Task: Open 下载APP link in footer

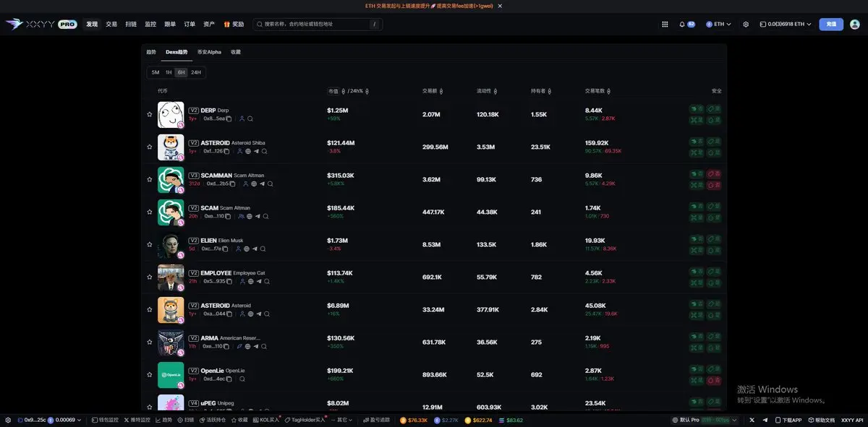Action: click(788, 420)
